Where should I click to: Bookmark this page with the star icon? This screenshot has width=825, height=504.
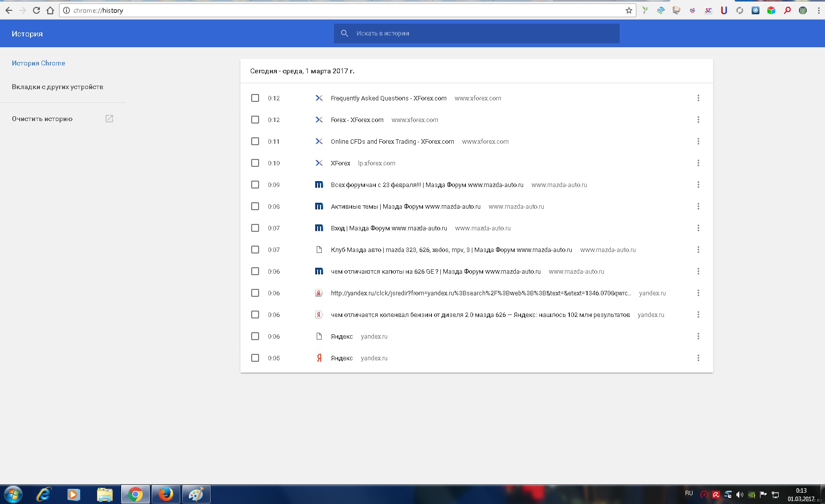pyautogui.click(x=629, y=10)
